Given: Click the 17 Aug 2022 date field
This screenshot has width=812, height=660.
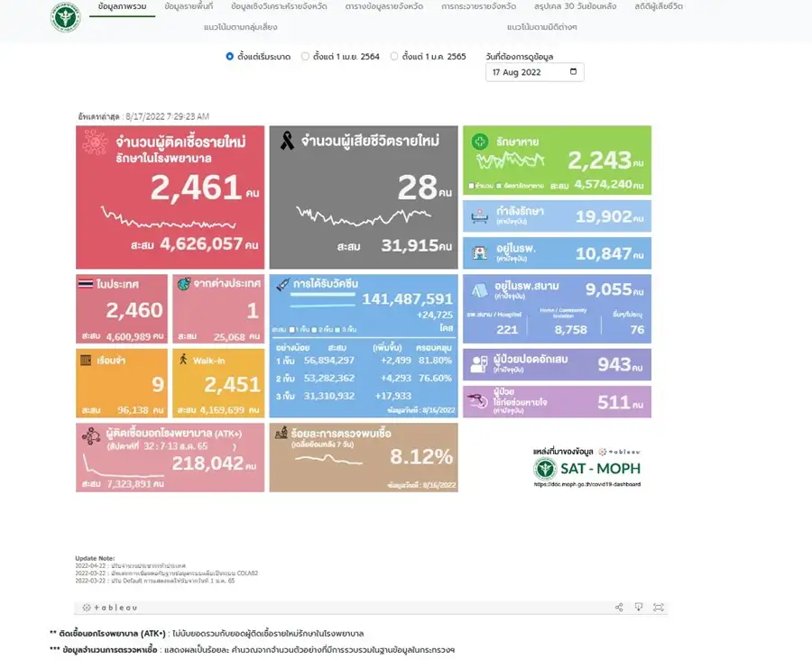Looking at the screenshot, I should 523,72.
